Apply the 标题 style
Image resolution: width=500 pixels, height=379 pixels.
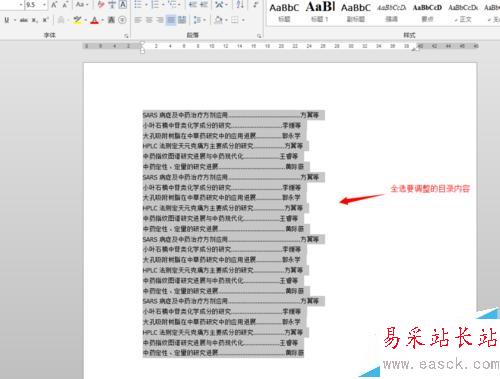coord(284,12)
